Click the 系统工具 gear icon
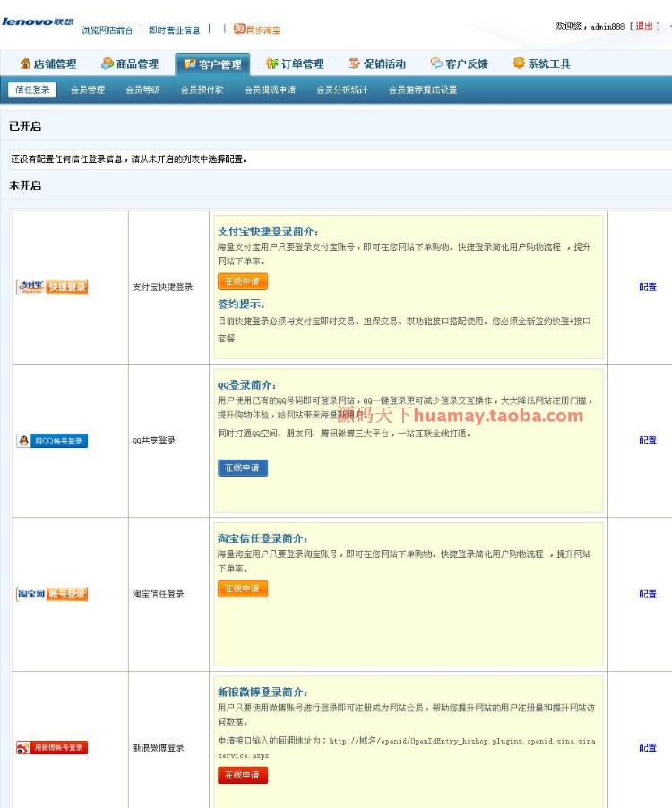 519,63
